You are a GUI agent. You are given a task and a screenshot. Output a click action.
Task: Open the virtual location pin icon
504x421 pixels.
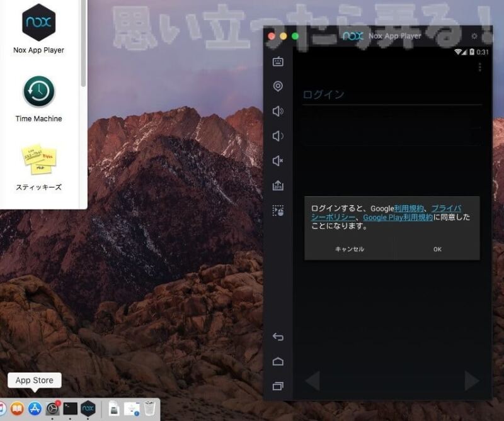pyautogui.click(x=278, y=86)
